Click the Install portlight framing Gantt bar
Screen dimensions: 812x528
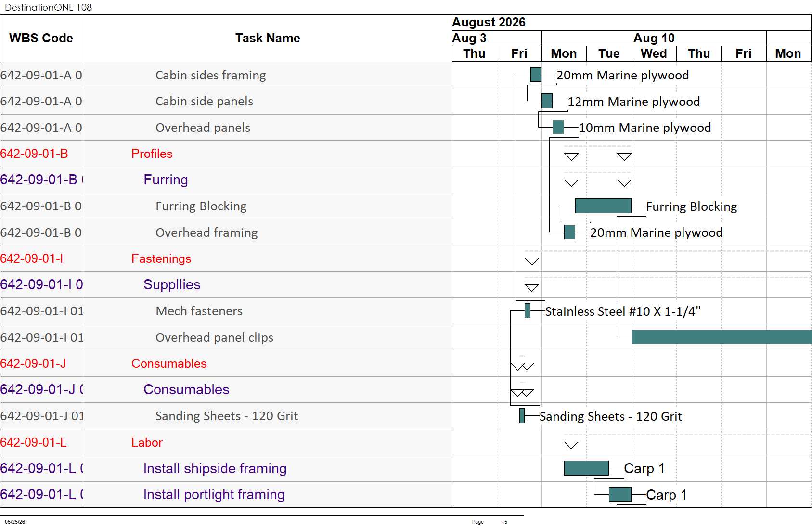pos(620,494)
